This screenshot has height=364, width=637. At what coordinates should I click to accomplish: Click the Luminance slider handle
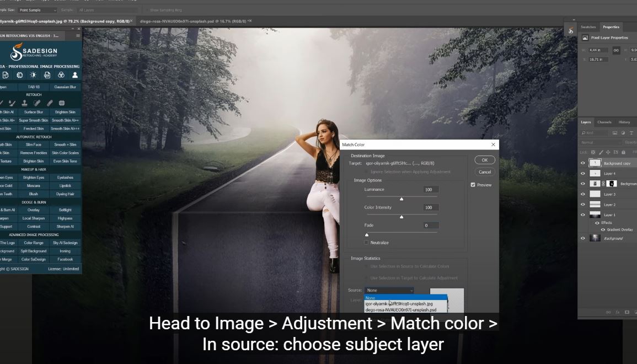coord(402,199)
